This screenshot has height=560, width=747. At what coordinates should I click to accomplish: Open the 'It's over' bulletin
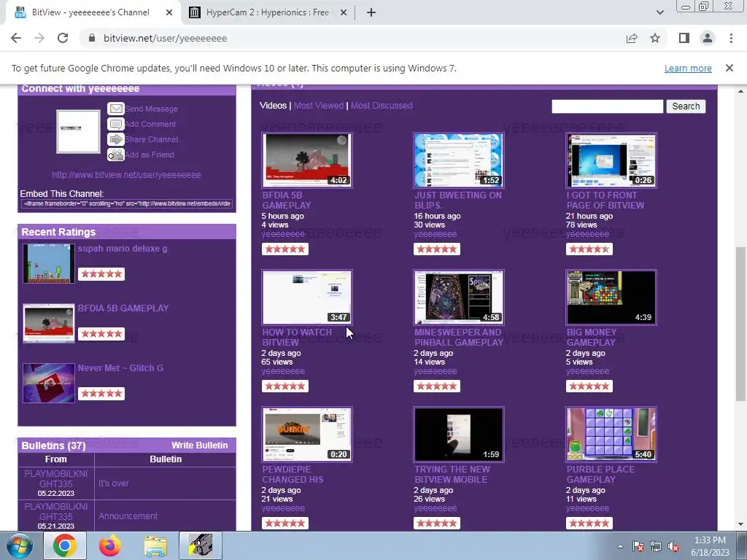(113, 483)
